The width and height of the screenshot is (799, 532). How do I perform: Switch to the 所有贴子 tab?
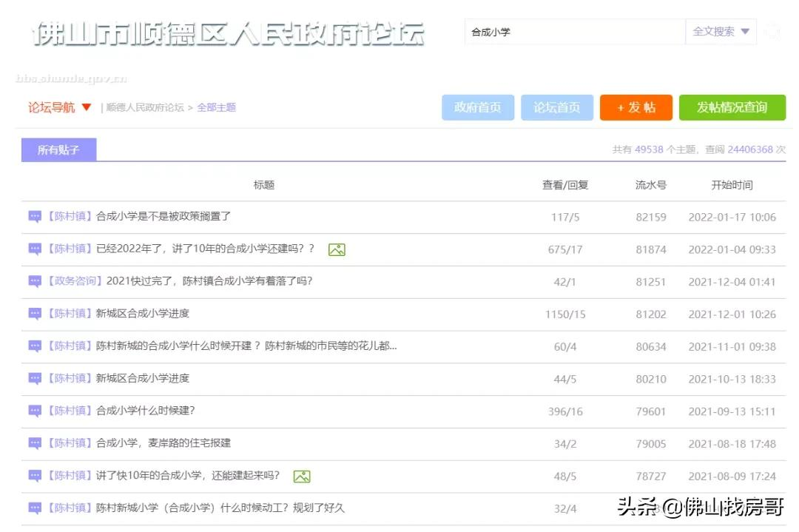pos(58,149)
